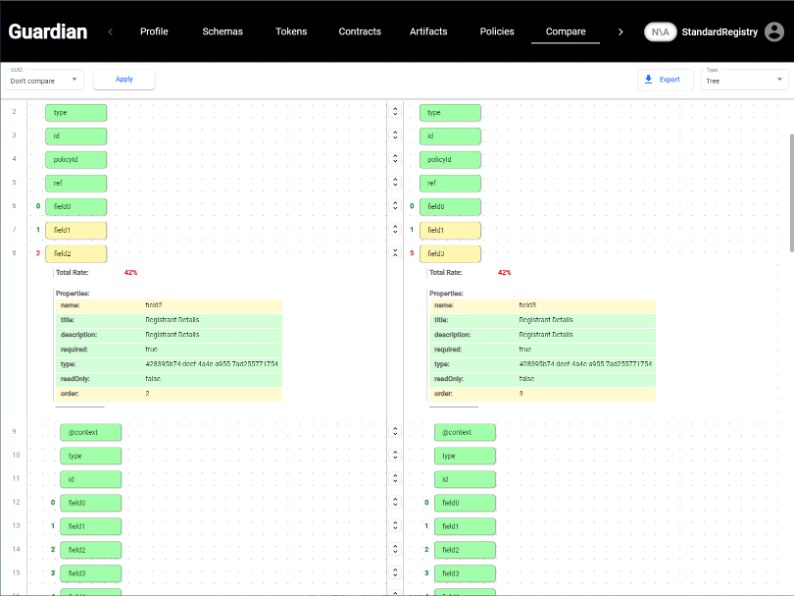
Task: Expand row 7 field1 comparison details
Action: [395, 230]
